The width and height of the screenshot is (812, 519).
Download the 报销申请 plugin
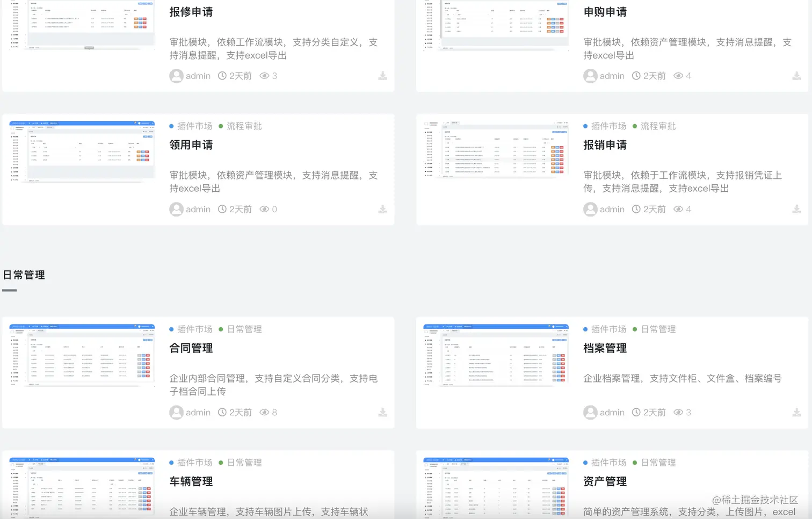(x=796, y=209)
